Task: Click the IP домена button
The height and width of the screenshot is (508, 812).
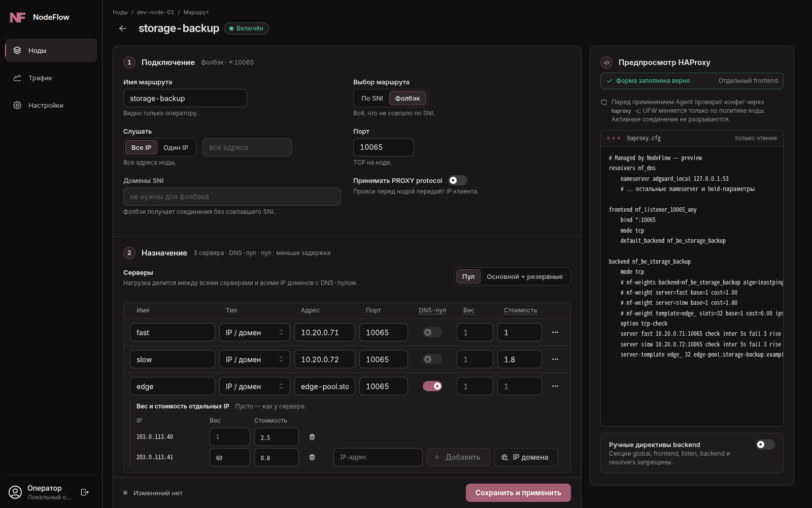Action: pyautogui.click(x=526, y=457)
